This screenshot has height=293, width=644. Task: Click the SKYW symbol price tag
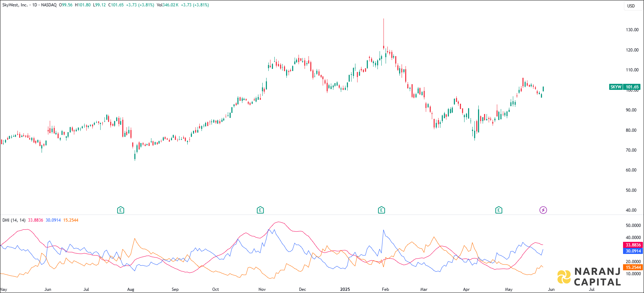[616, 87]
